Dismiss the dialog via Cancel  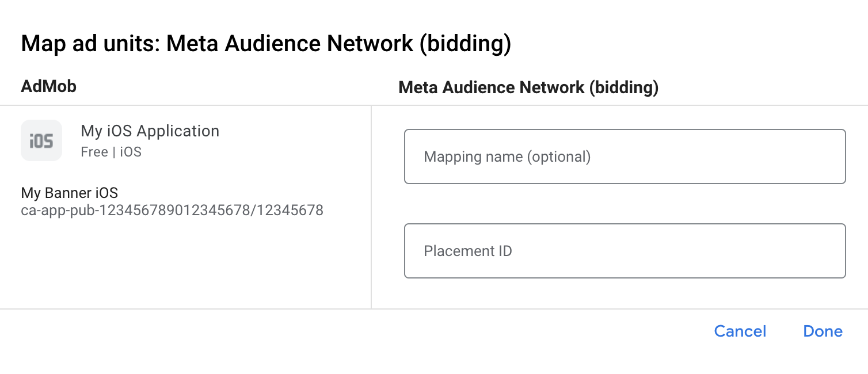tap(740, 331)
